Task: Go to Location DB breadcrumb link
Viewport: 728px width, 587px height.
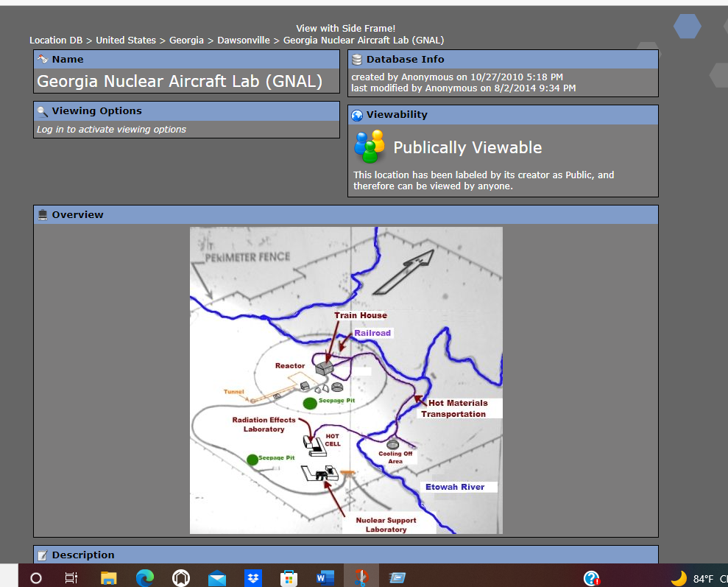Action: click(x=56, y=41)
